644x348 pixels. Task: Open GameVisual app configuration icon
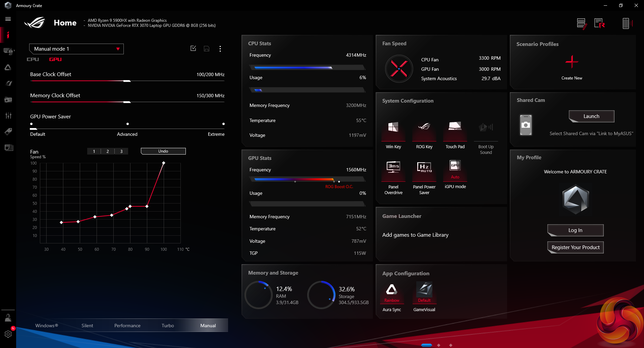[x=424, y=290]
